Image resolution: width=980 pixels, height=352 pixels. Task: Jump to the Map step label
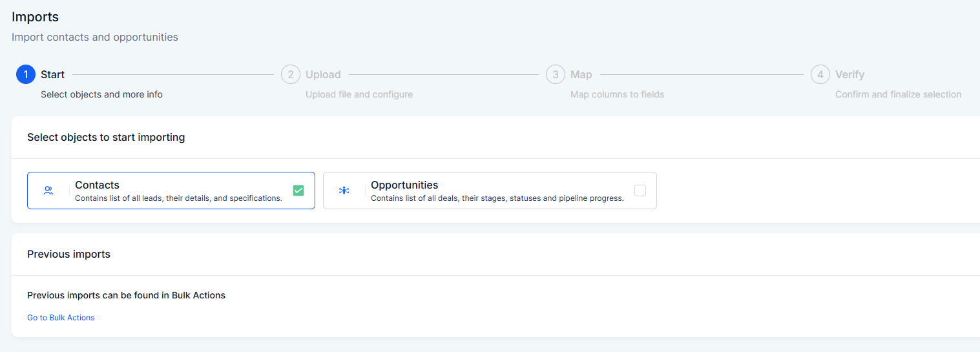[581, 75]
